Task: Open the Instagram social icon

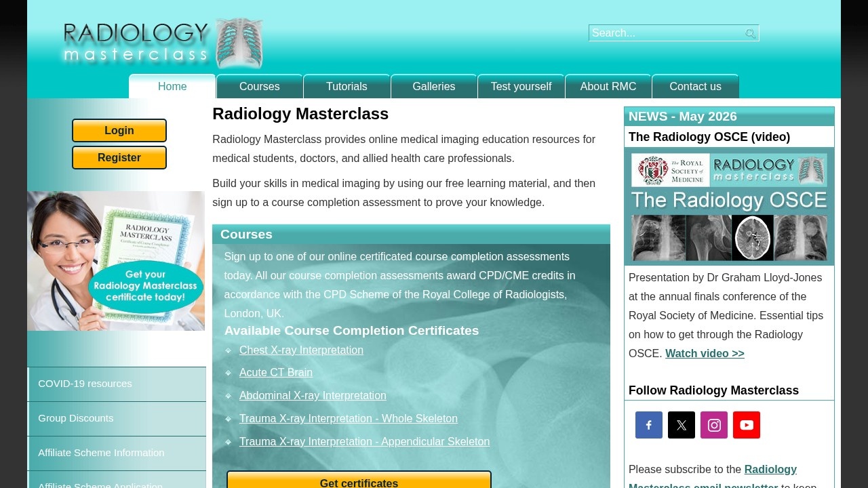Action: (x=714, y=425)
